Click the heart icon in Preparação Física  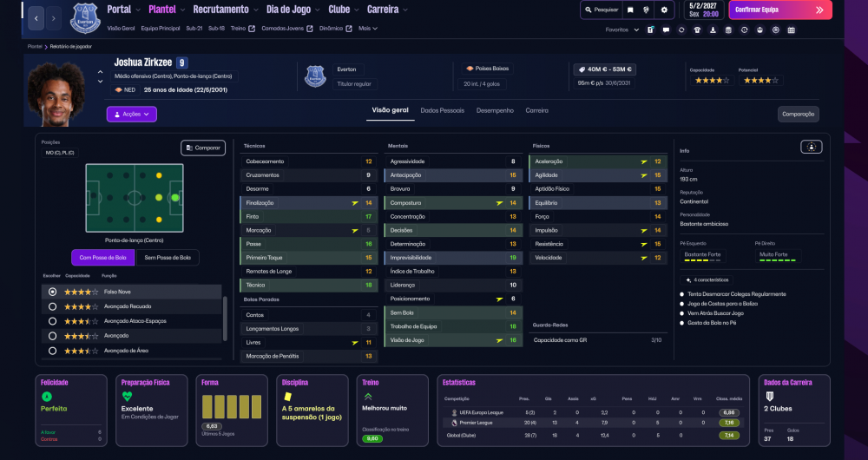[127, 397]
